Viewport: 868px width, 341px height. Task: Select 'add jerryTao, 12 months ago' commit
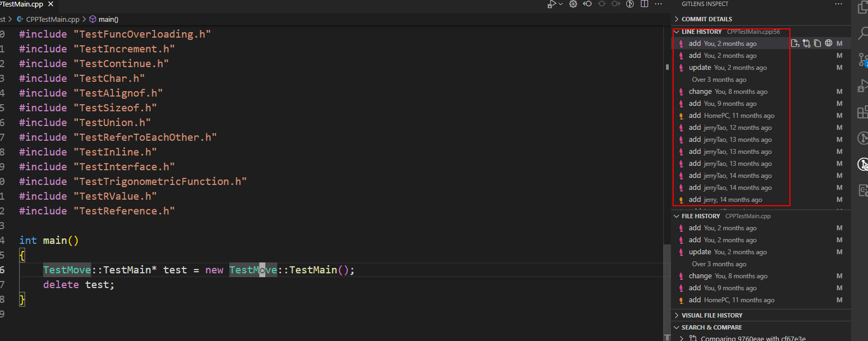[761, 128]
